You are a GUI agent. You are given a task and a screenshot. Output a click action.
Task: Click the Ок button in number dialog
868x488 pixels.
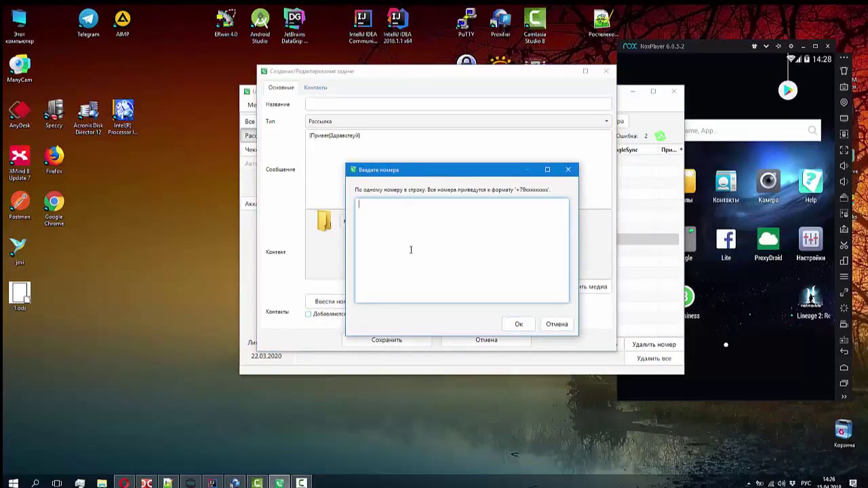(519, 324)
